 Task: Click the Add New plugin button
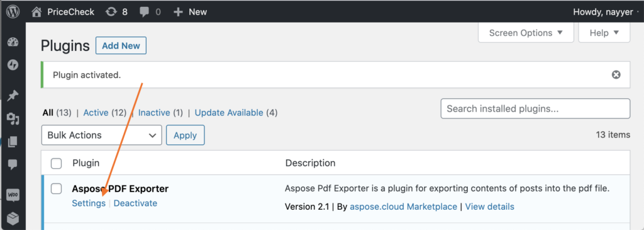[x=121, y=45]
